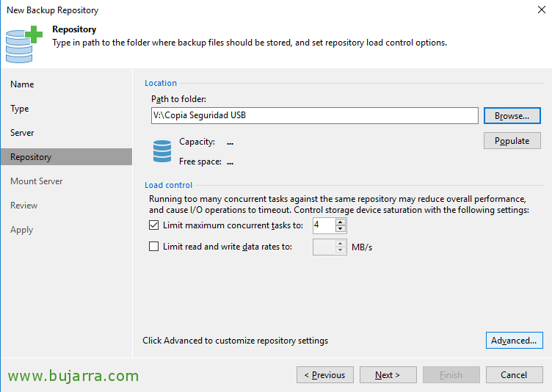Close the New Backup Repository dialog
This screenshot has width=552, height=392.
click(x=542, y=10)
